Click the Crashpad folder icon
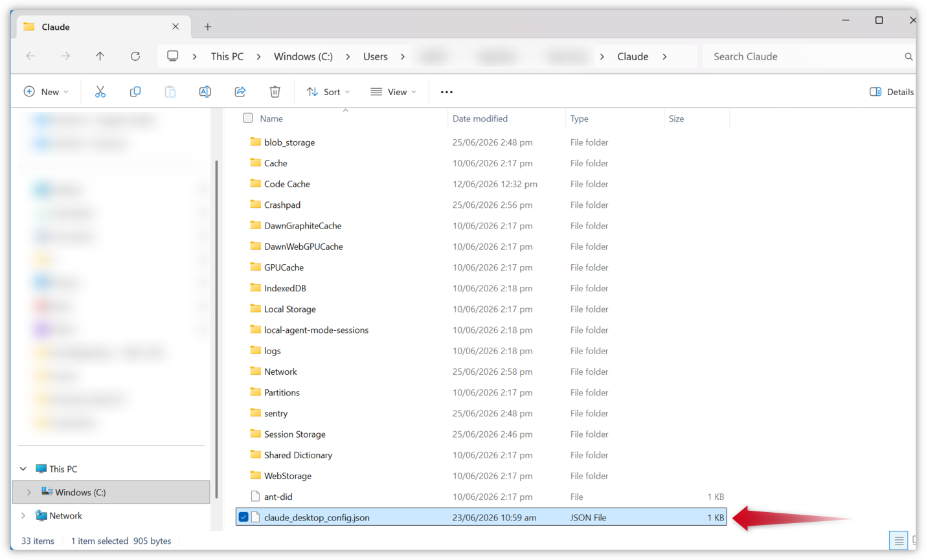The image size is (926, 560). click(x=256, y=205)
